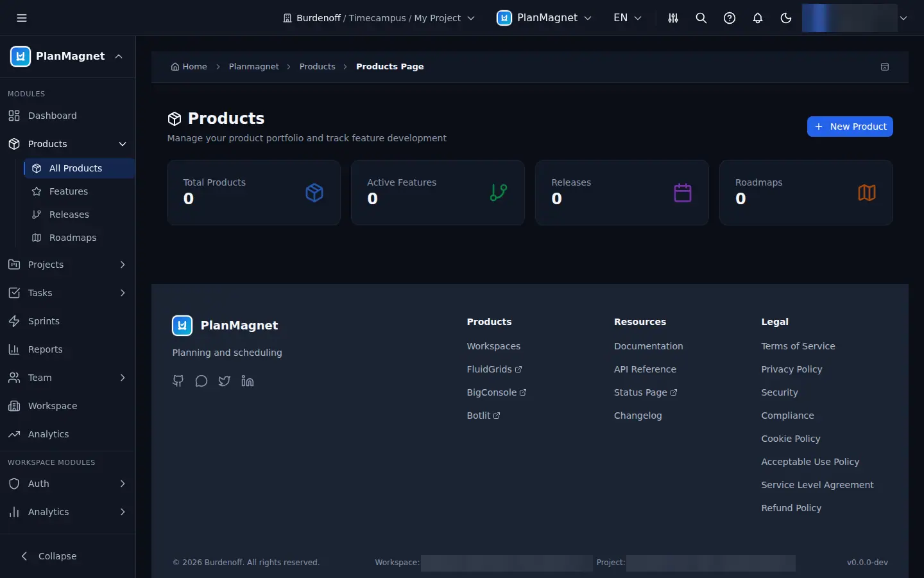Open Security footer link
This screenshot has height=578, width=924.
pos(780,392)
